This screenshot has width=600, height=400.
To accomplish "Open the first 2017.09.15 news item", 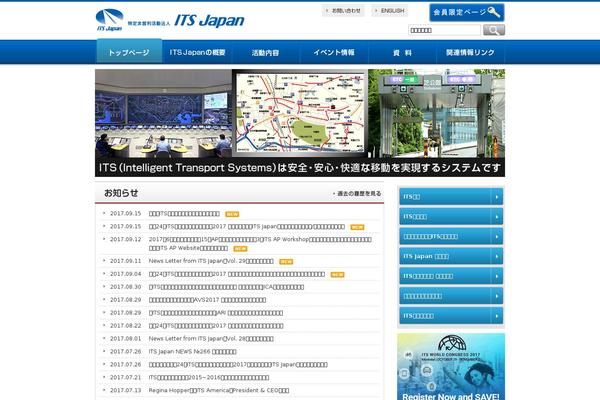I will pos(184,214).
